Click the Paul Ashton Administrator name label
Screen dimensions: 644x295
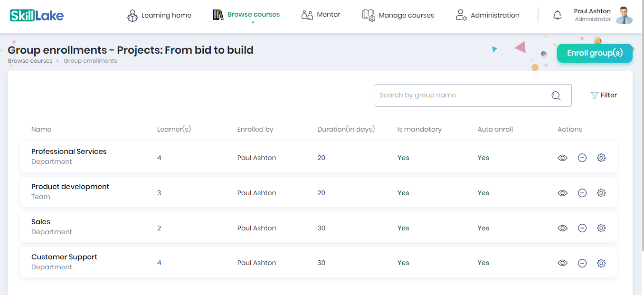[592, 15]
